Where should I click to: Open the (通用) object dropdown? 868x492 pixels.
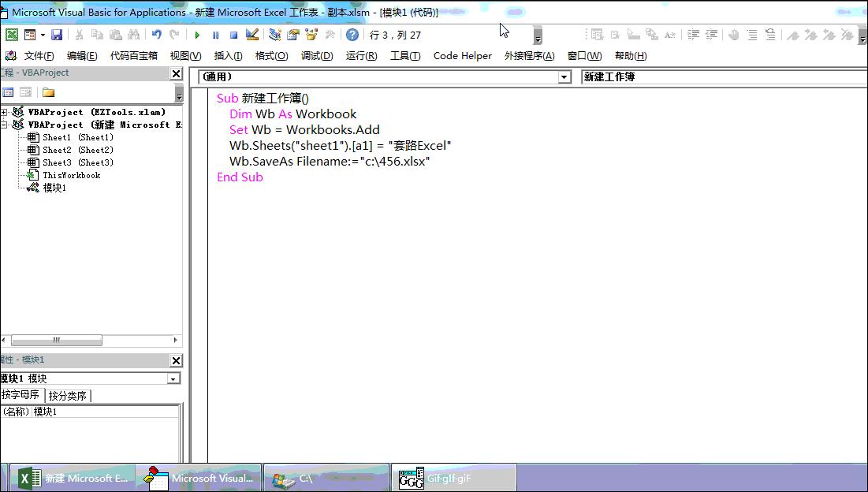pos(564,77)
